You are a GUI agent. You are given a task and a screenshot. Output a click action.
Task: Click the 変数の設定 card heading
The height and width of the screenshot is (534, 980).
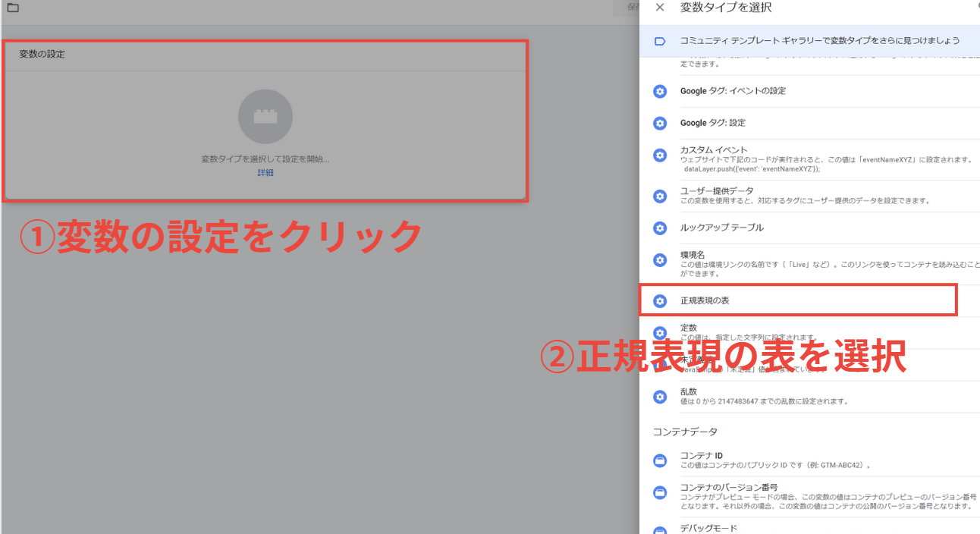coord(42,55)
